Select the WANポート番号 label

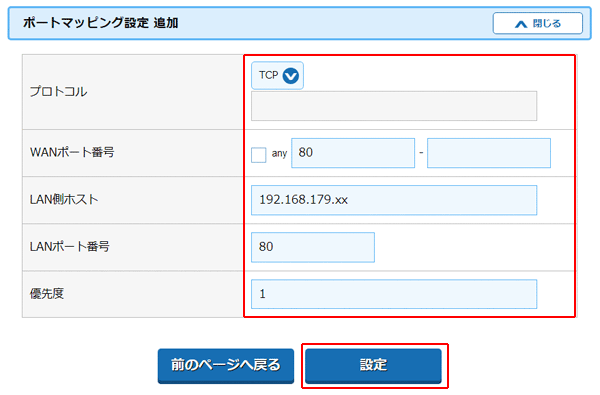coord(72,152)
